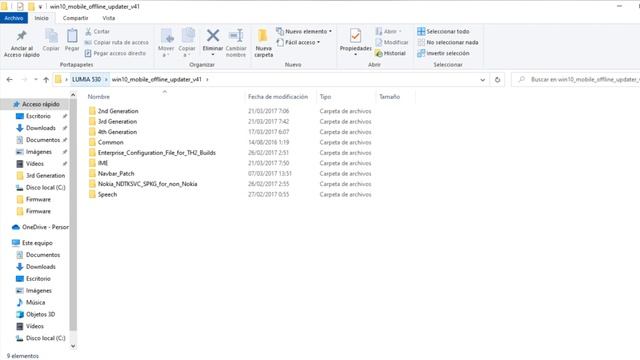Switch to the Vista ribbon tab
The image size is (640, 360).
[109, 18]
